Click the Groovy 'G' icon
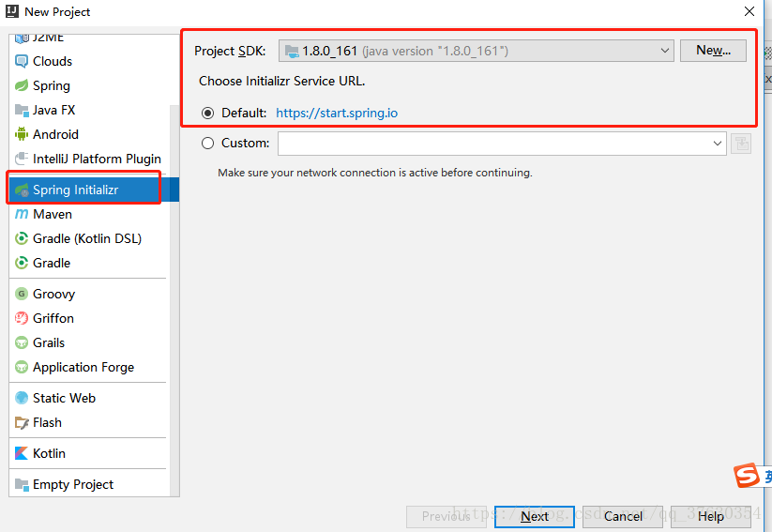Image resolution: width=772 pixels, height=532 pixels. point(22,294)
